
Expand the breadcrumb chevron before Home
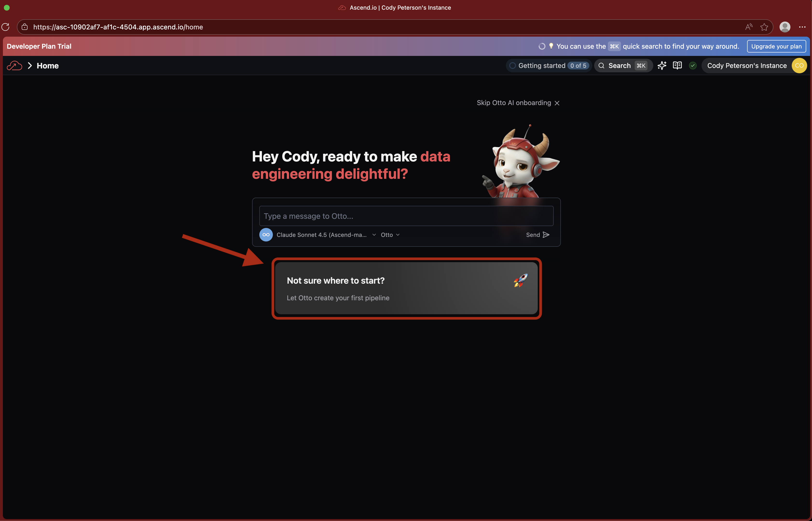click(30, 66)
